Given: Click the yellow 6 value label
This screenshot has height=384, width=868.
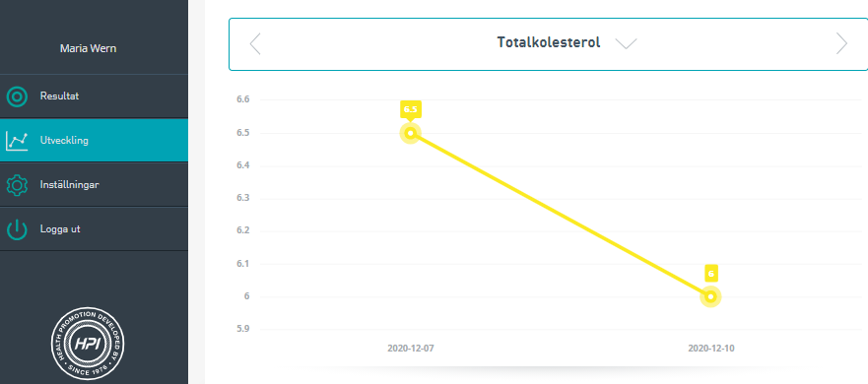Looking at the screenshot, I should click(710, 274).
